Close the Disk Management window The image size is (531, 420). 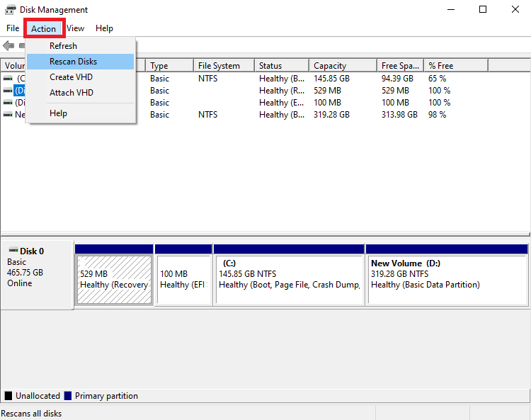tap(515, 9)
